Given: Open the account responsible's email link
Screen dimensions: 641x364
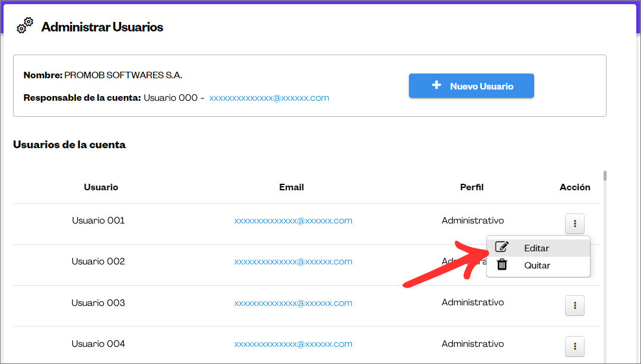Looking at the screenshot, I should (x=269, y=98).
